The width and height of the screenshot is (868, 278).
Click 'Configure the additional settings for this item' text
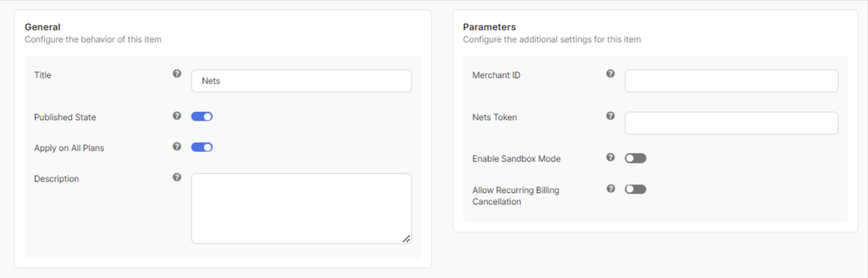click(x=552, y=39)
